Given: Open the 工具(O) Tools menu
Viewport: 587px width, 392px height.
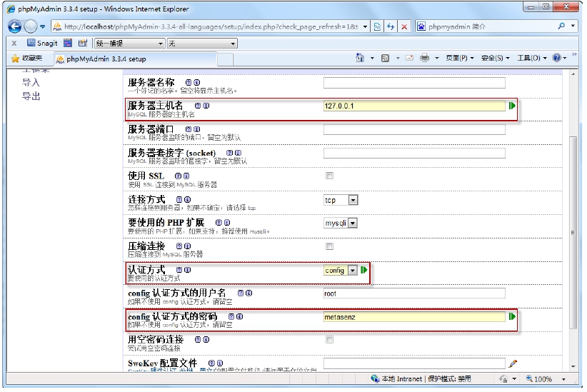Looking at the screenshot, I should 532,58.
